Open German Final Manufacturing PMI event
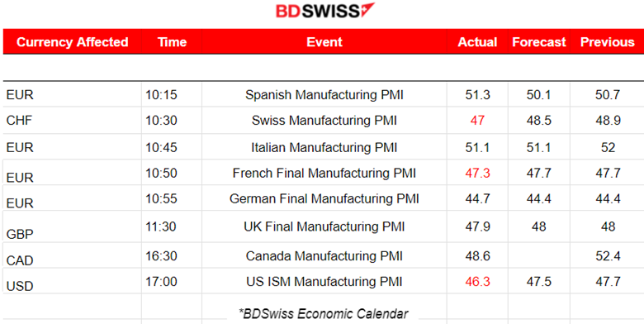 point(324,198)
